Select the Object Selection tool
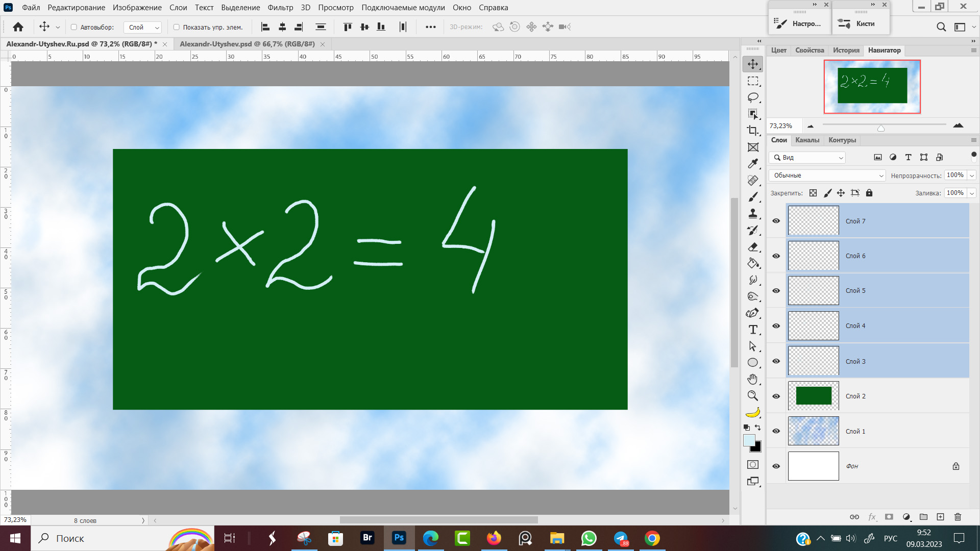This screenshot has width=980, height=551. coord(753,114)
